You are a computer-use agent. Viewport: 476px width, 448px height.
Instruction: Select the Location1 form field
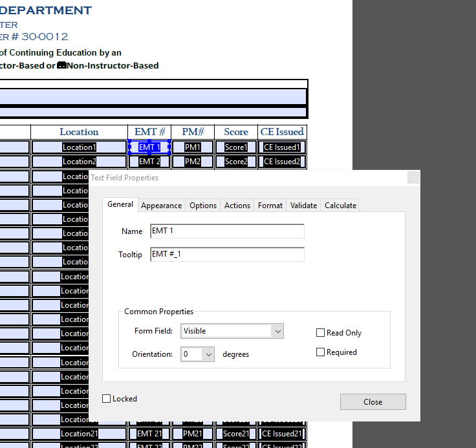(79, 147)
